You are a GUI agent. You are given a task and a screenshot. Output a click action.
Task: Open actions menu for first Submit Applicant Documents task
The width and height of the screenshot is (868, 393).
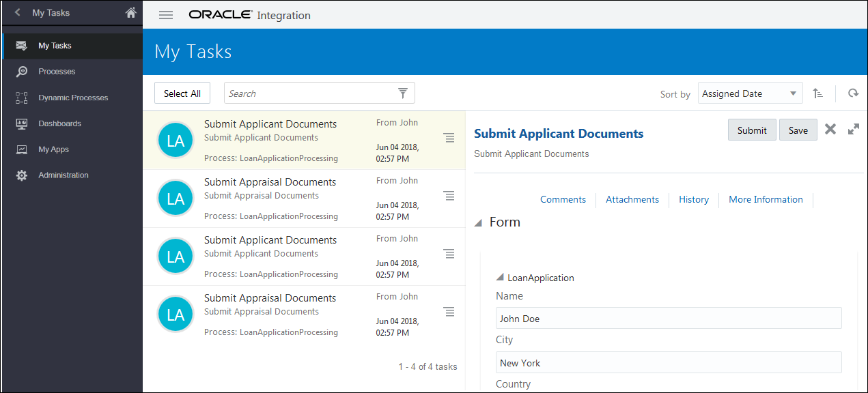[x=449, y=138]
